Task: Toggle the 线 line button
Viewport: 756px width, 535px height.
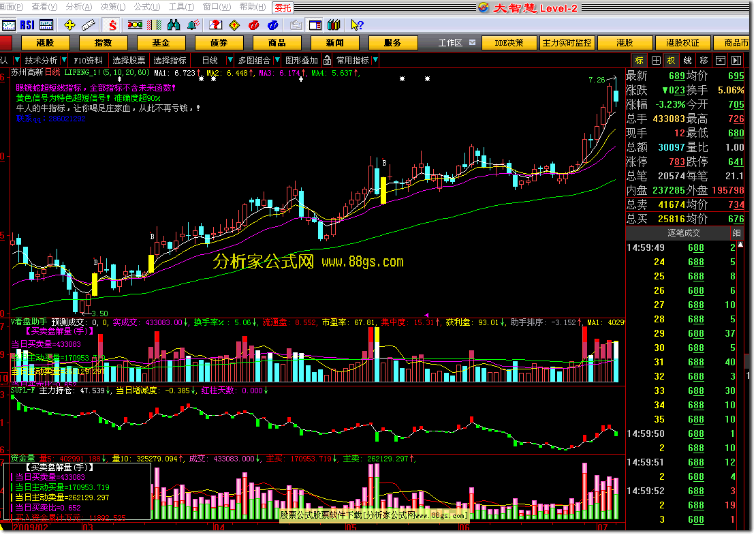Action: pyautogui.click(x=688, y=60)
